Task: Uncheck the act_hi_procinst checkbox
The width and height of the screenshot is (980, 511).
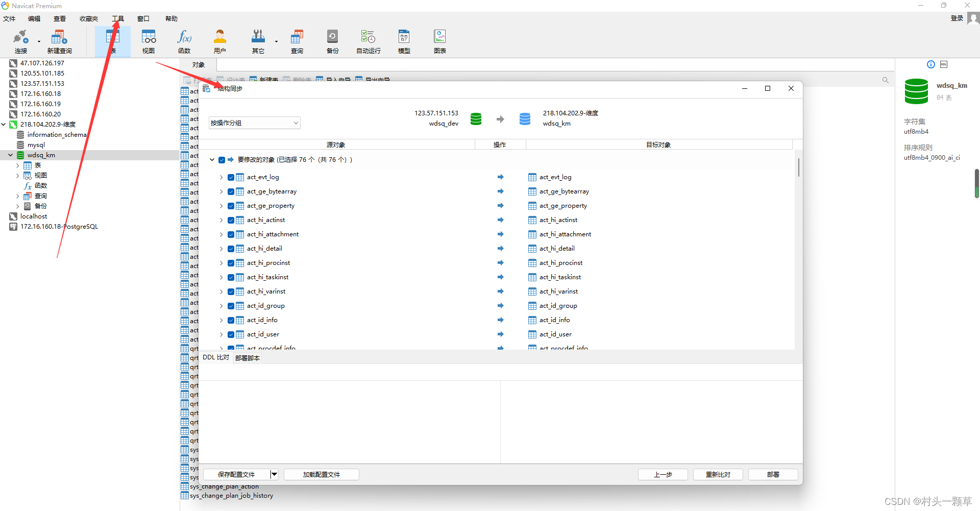Action: coord(231,263)
